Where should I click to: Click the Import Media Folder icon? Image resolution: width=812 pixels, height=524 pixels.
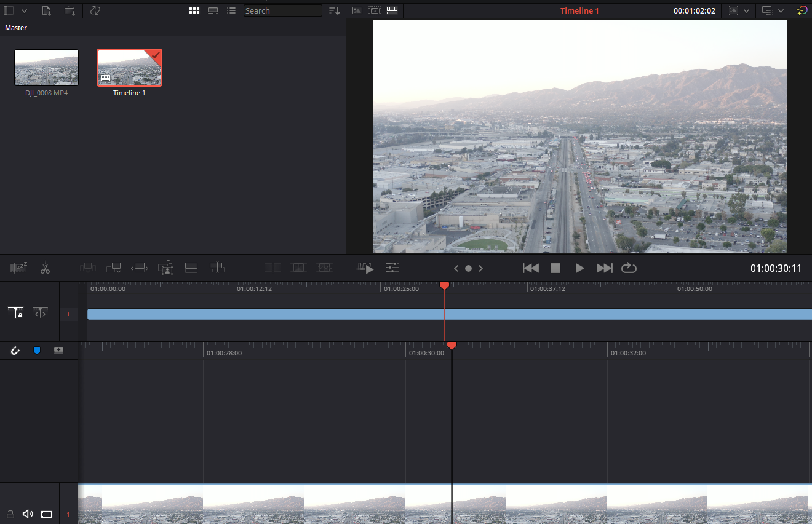click(x=70, y=10)
